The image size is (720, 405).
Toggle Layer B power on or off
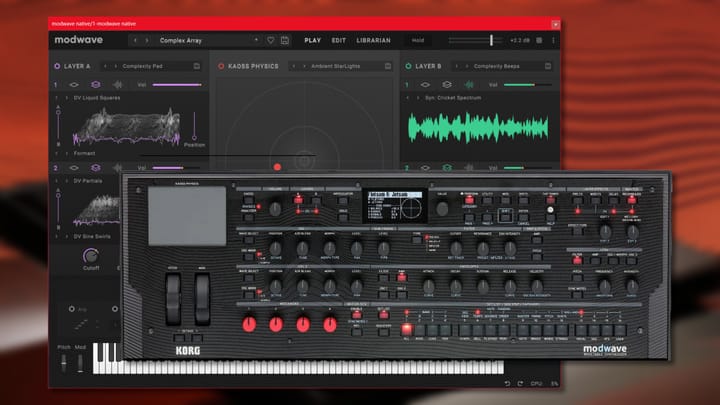[x=408, y=66]
